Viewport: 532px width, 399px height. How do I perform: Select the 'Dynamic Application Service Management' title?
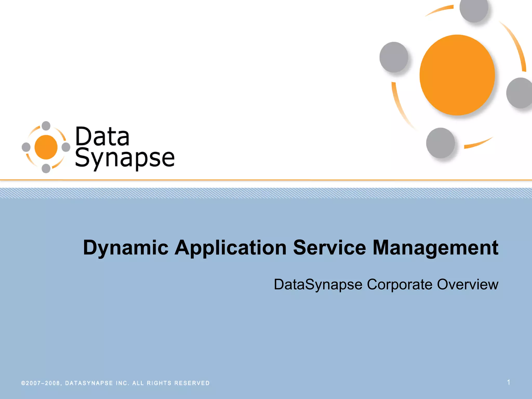coord(290,248)
